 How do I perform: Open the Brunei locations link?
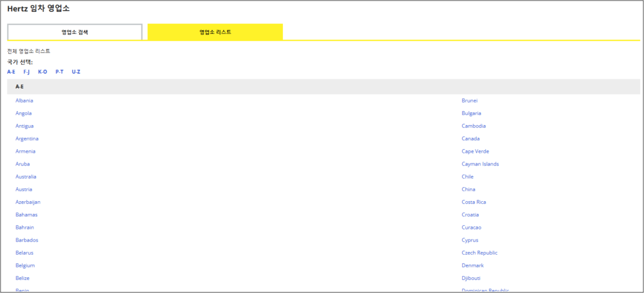point(469,101)
